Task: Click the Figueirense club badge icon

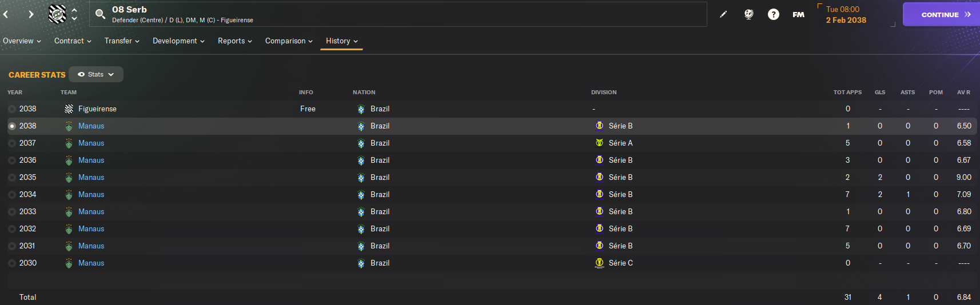Action: 57,14
